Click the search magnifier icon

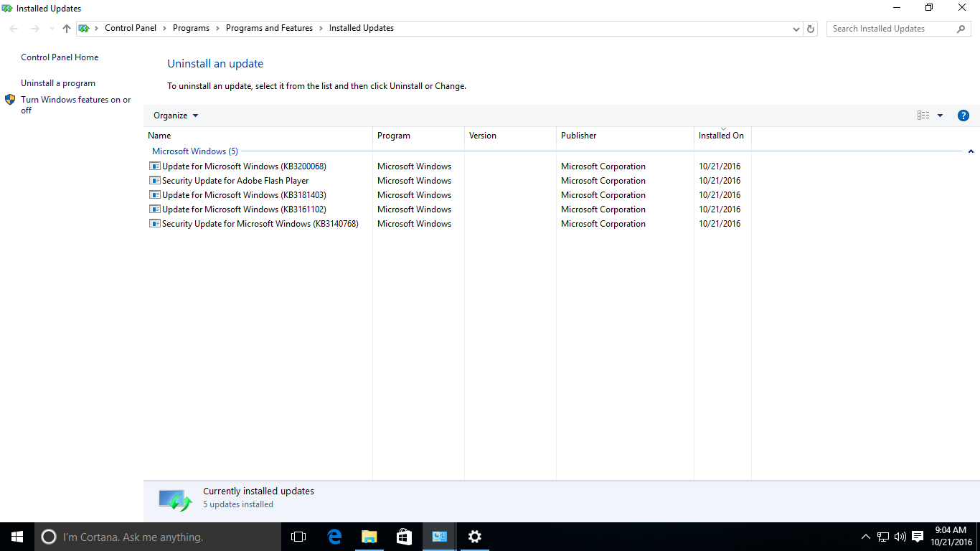point(961,29)
